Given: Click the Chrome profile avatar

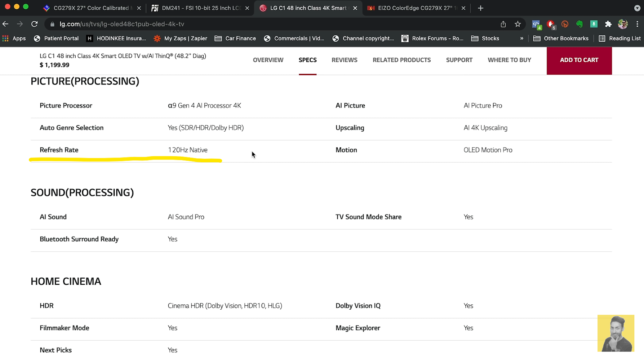Looking at the screenshot, I should (623, 24).
